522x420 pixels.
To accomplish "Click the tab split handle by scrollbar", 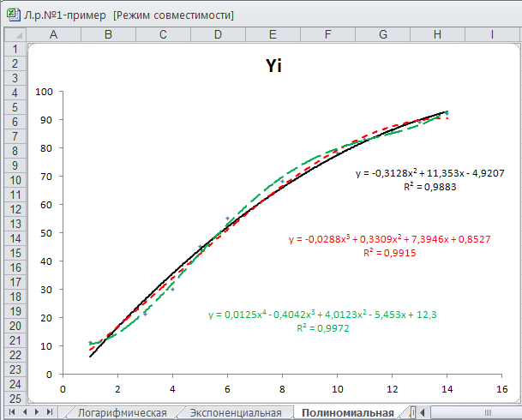I will pyautogui.click(x=413, y=412).
